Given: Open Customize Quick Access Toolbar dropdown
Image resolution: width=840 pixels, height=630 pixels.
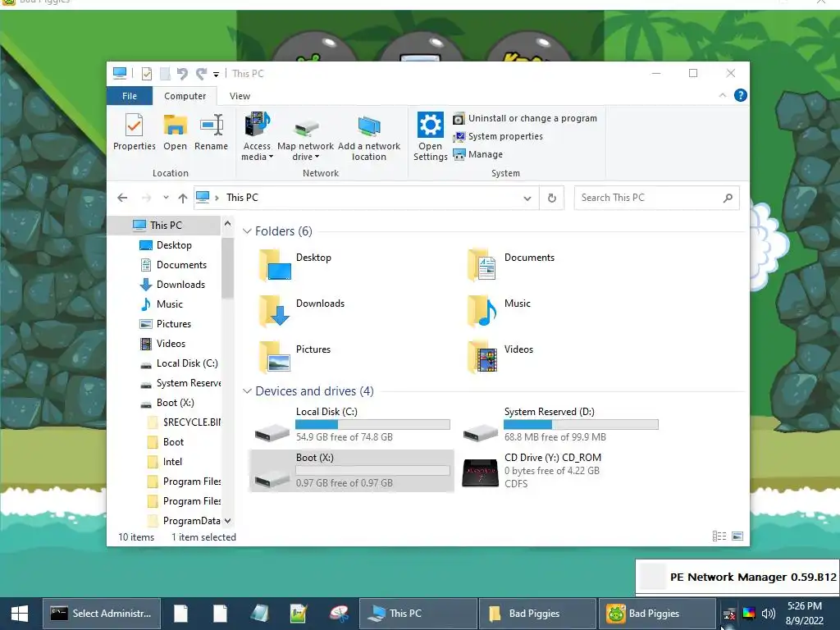Looking at the screenshot, I should (x=216, y=75).
